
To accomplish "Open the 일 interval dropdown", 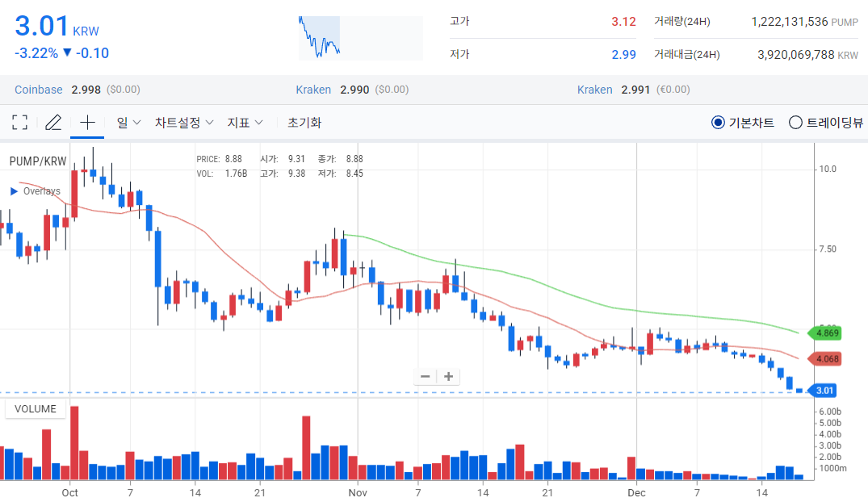I will 128,123.
